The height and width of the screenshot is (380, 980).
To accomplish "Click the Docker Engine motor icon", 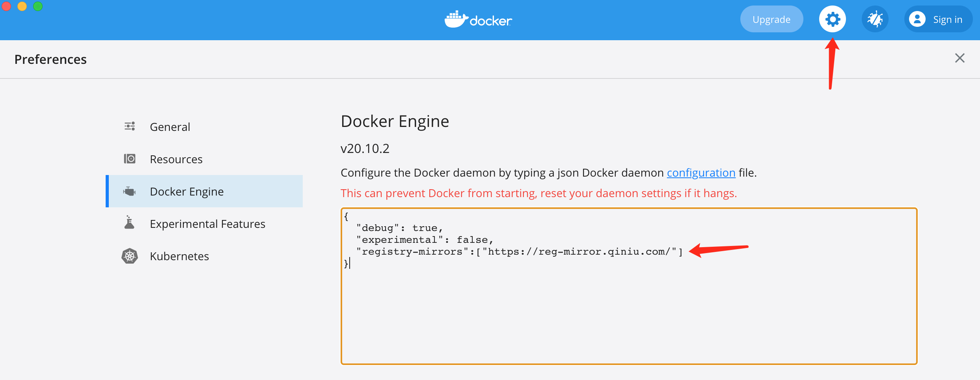I will (x=129, y=191).
